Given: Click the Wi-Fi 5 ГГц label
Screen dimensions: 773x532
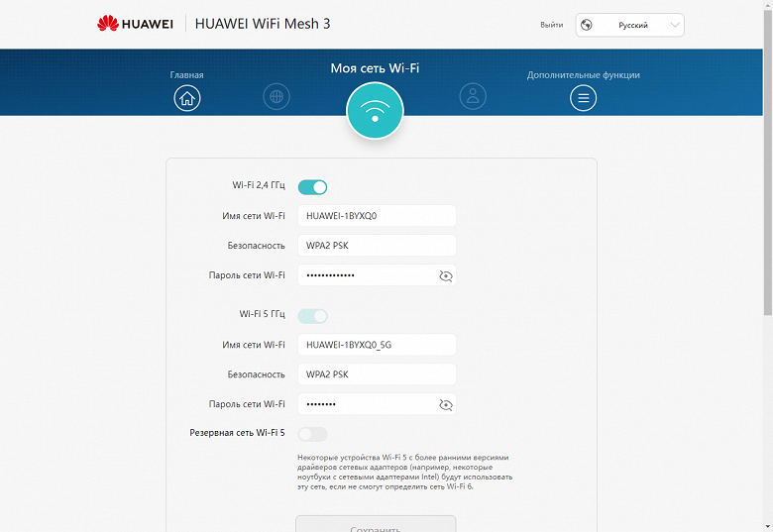Looking at the screenshot, I should coord(263,314).
